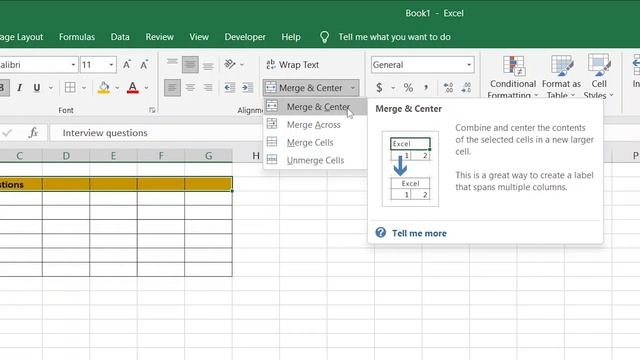640x360 pixels.
Task: Apply comma style
Action: tap(426, 88)
